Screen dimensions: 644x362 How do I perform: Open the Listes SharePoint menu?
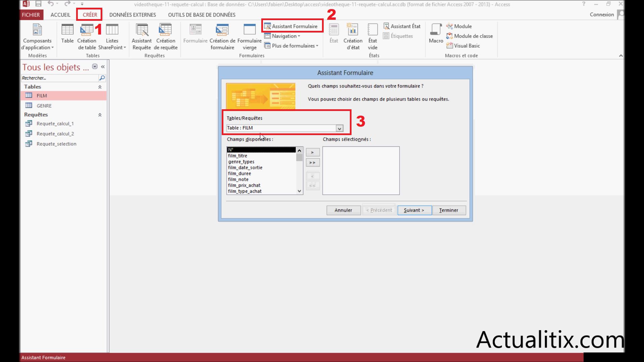(x=112, y=37)
